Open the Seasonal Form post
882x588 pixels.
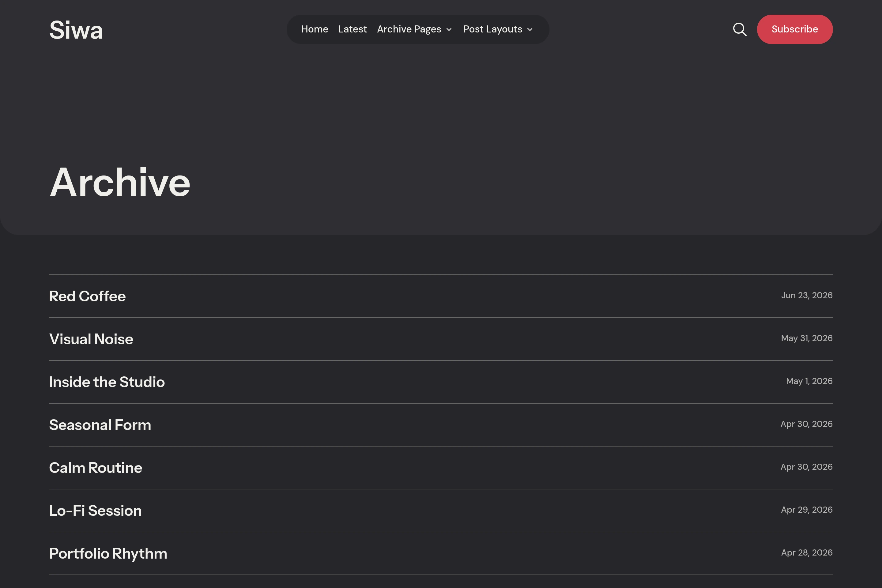point(100,425)
